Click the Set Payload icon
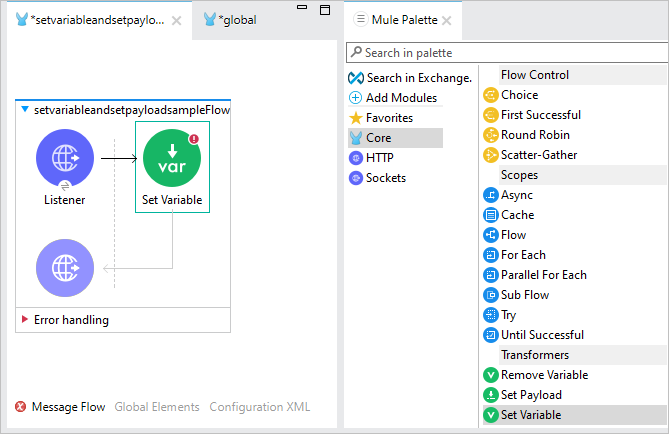Screen dimensions: 669x434 (491, 395)
